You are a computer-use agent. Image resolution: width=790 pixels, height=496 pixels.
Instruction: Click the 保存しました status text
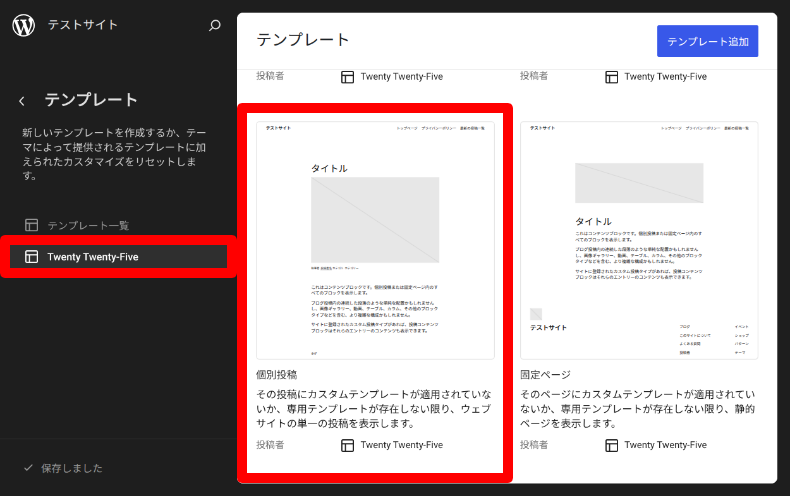click(72, 468)
